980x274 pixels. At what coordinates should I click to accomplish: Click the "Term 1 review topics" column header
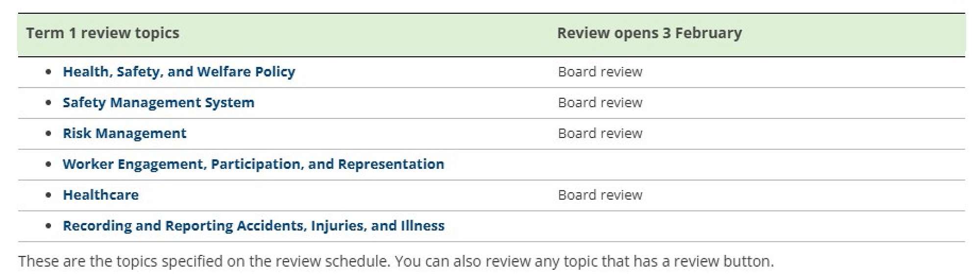[x=102, y=33]
